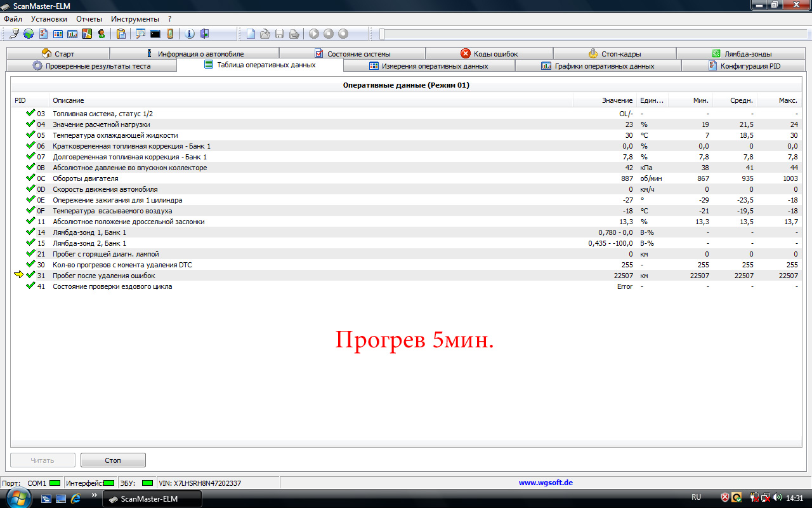The height and width of the screenshot is (508, 812).
Task: Click the playback slider handle in toolbar
Action: (381, 34)
